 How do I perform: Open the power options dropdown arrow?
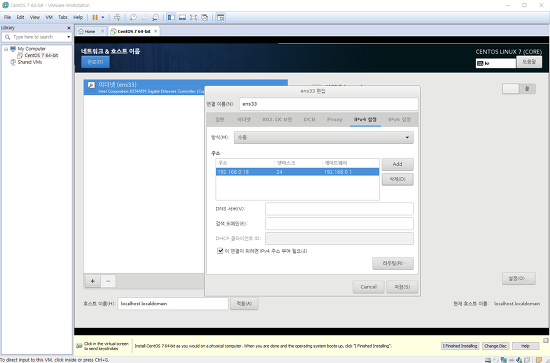click(x=103, y=17)
